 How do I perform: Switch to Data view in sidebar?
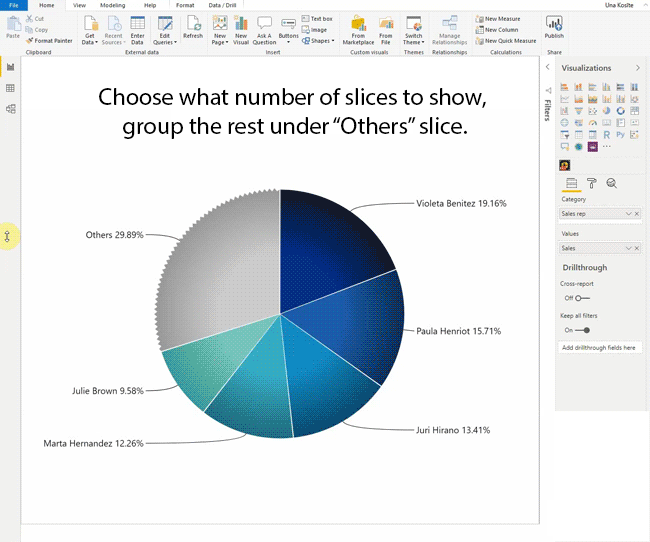point(10,88)
